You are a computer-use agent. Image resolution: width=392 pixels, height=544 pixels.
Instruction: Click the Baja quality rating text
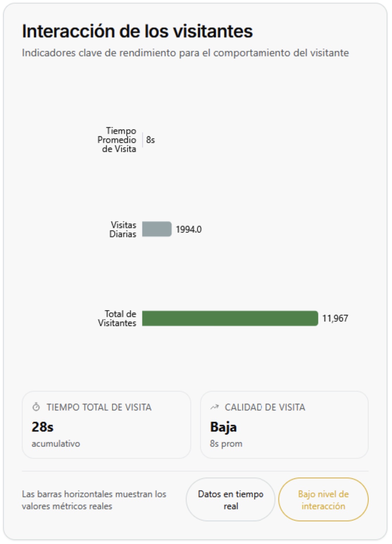(x=223, y=427)
